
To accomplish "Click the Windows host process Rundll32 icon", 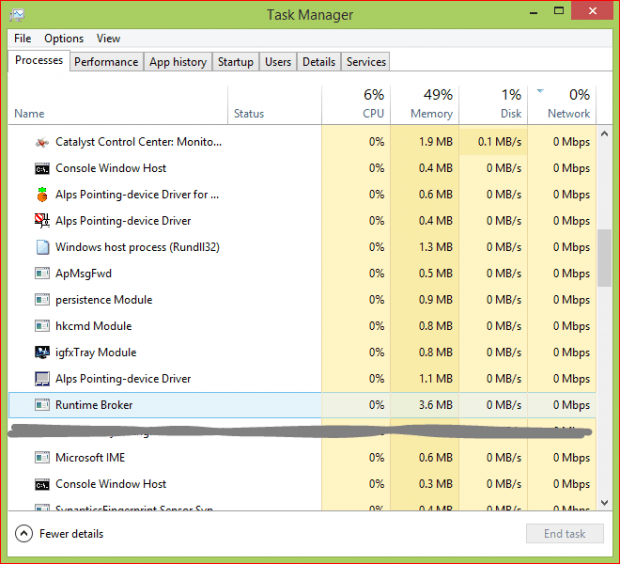I will 43,247.
